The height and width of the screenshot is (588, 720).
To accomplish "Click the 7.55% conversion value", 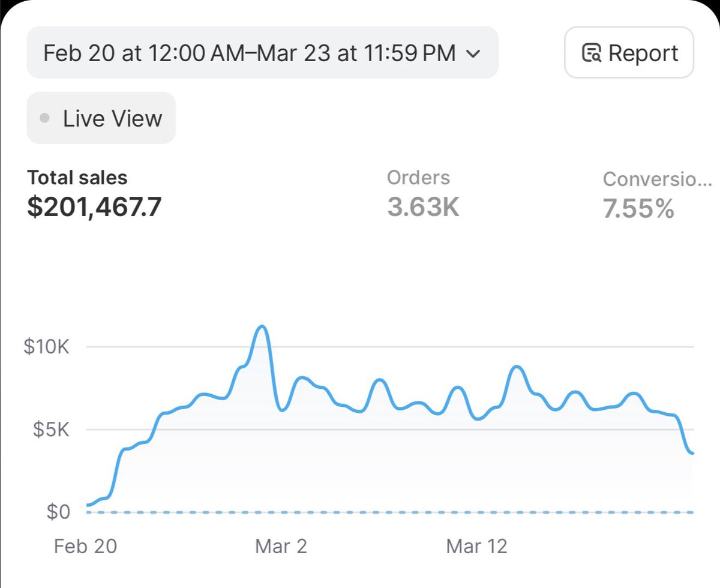I will click(x=638, y=209).
